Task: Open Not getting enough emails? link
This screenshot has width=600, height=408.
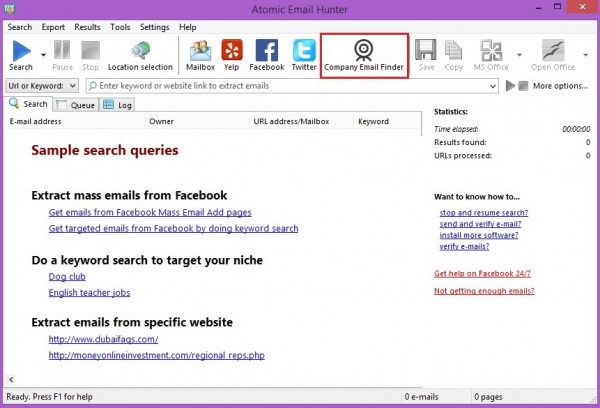Action: [x=484, y=291]
